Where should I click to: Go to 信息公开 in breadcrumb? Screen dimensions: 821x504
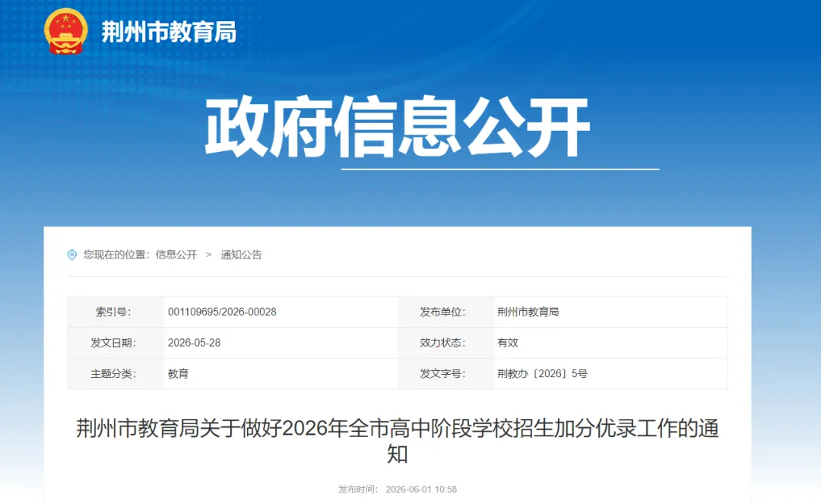click(176, 255)
